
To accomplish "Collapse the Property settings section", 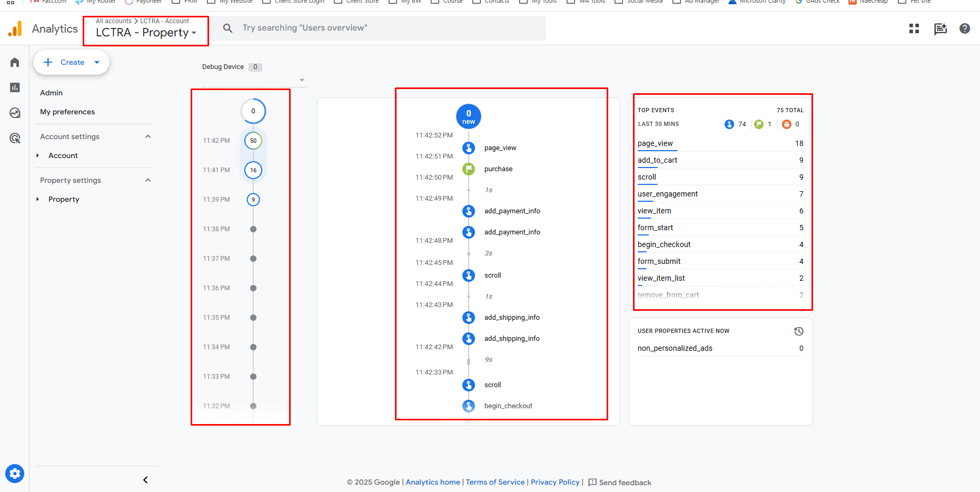I will click(x=148, y=180).
